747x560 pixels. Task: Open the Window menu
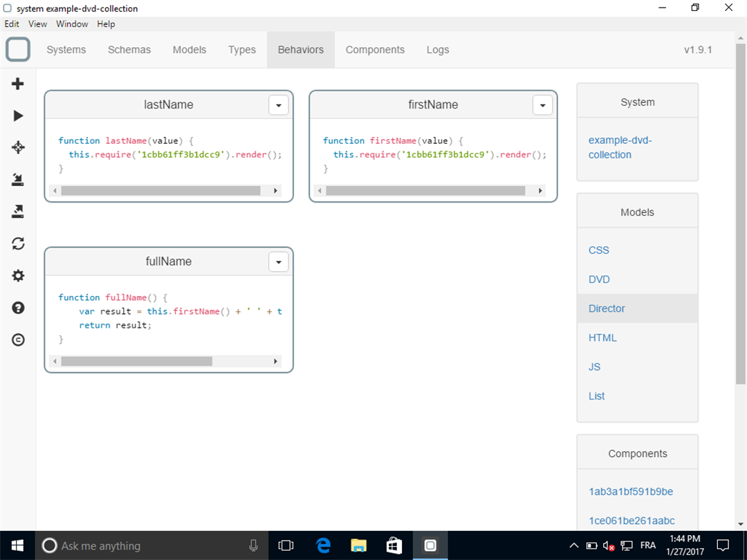72,24
